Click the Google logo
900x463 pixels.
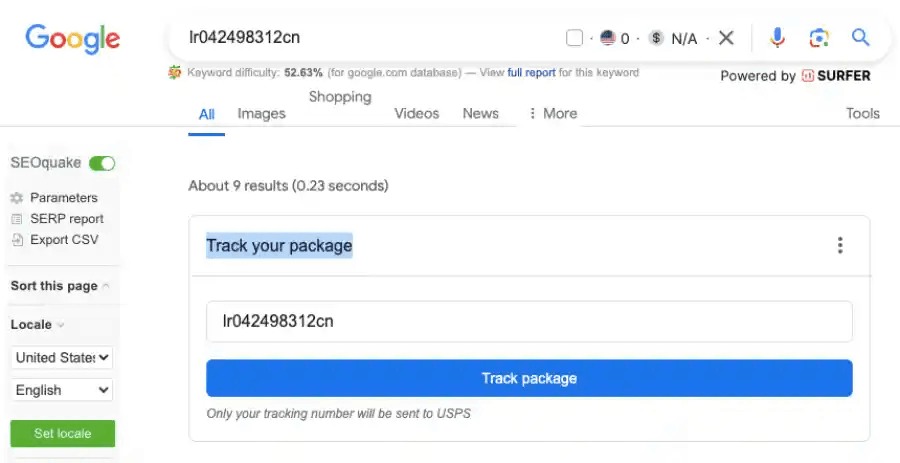click(x=72, y=38)
